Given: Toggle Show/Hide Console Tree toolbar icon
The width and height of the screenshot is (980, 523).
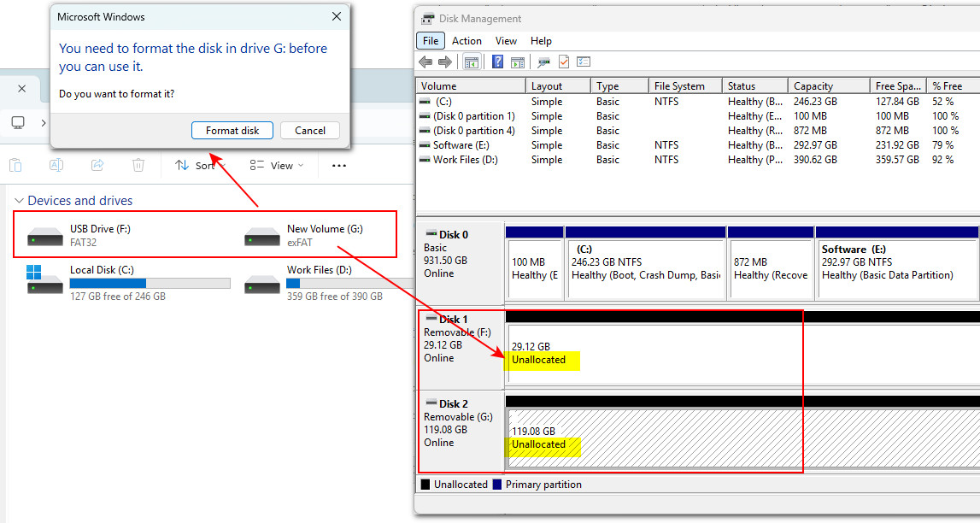Looking at the screenshot, I should [x=472, y=62].
